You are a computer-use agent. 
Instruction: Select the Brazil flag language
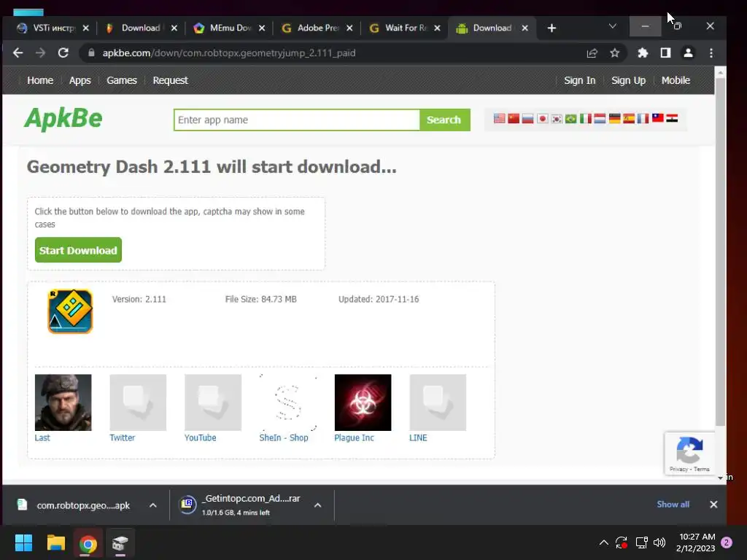click(x=570, y=119)
